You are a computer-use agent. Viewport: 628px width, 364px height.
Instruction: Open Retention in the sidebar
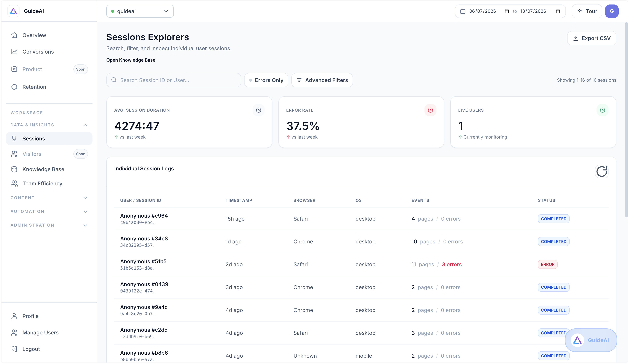click(x=49, y=87)
